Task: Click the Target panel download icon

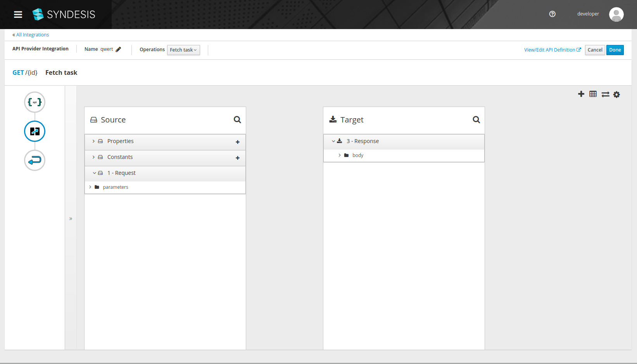Action: pyautogui.click(x=333, y=119)
